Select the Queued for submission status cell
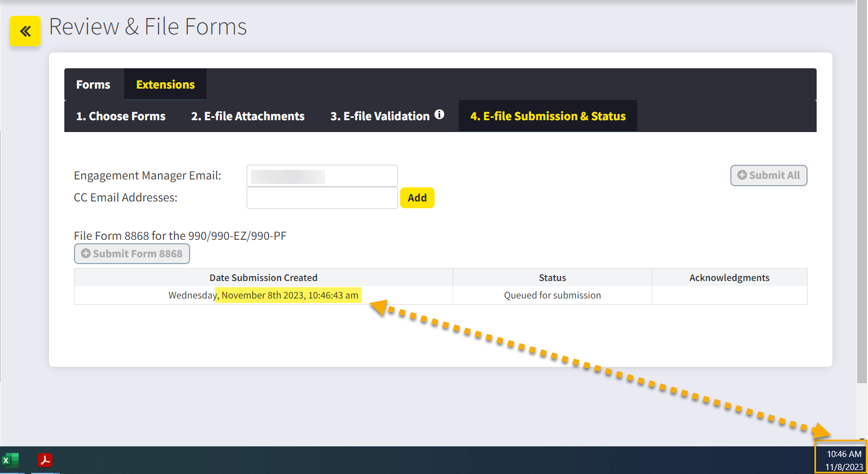Viewport: 868px width, 474px height. 552,295
